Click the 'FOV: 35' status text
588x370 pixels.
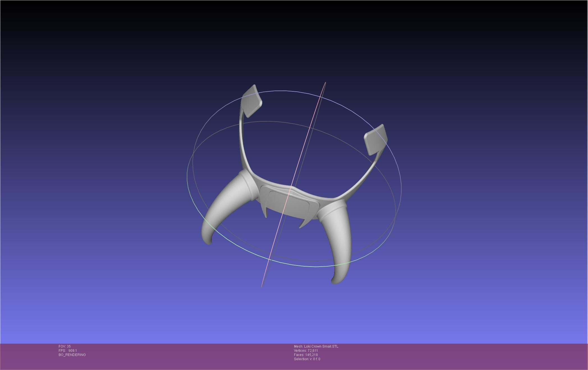click(65, 346)
